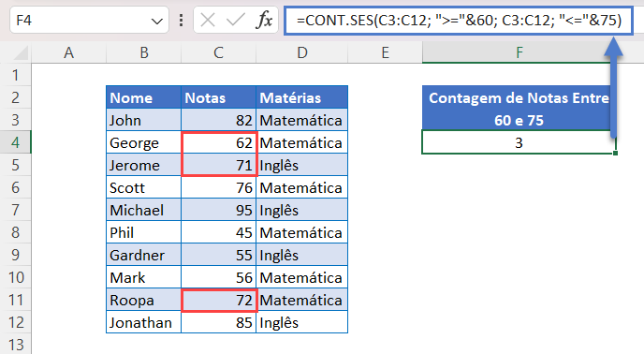
Task: Select Scott's grade cell 76
Action: pos(218,187)
